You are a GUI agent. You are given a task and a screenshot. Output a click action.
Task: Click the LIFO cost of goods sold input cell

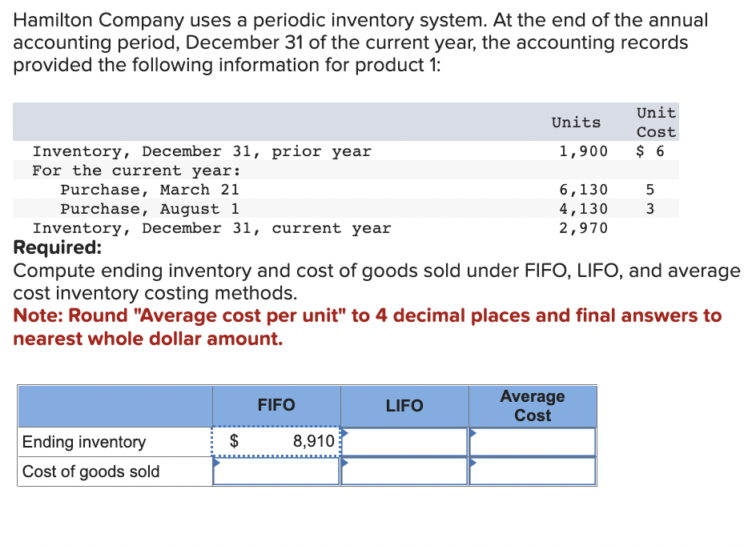click(x=404, y=471)
